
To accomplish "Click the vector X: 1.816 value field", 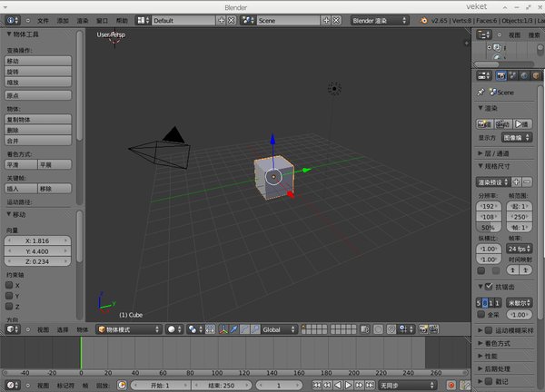I will 38,240.
